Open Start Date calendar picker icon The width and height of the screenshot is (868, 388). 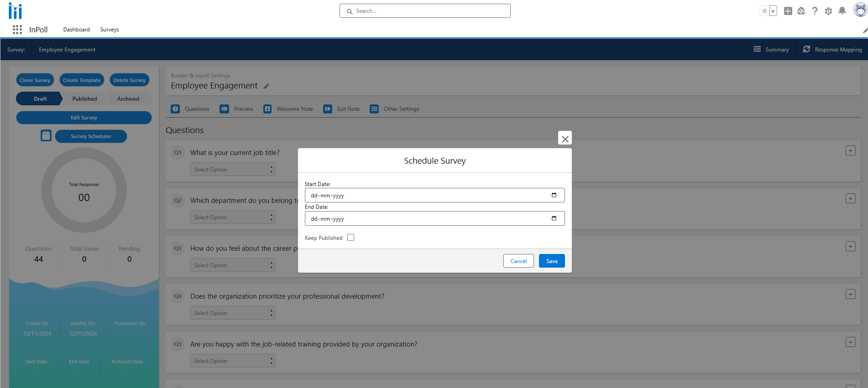[554, 195]
